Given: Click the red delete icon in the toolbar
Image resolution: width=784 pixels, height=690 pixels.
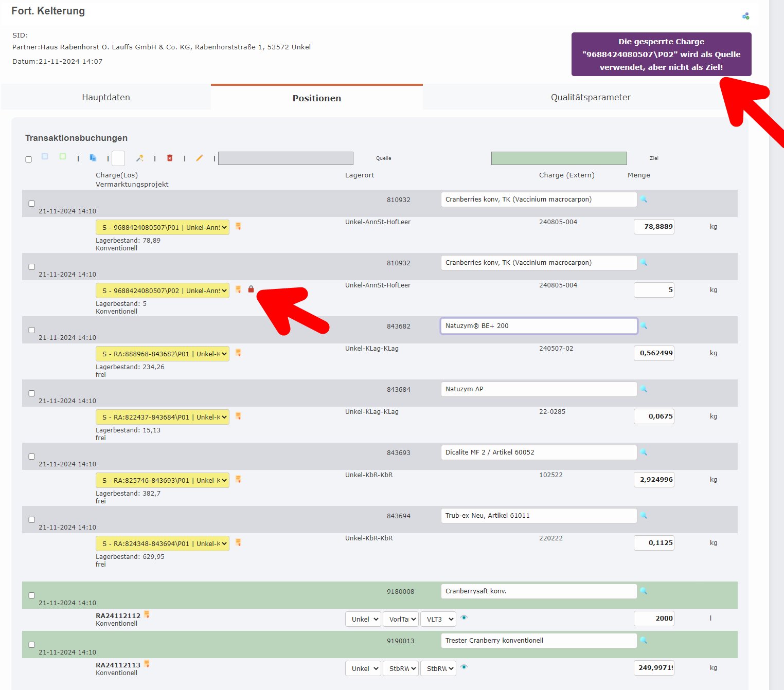Looking at the screenshot, I should 170,158.
